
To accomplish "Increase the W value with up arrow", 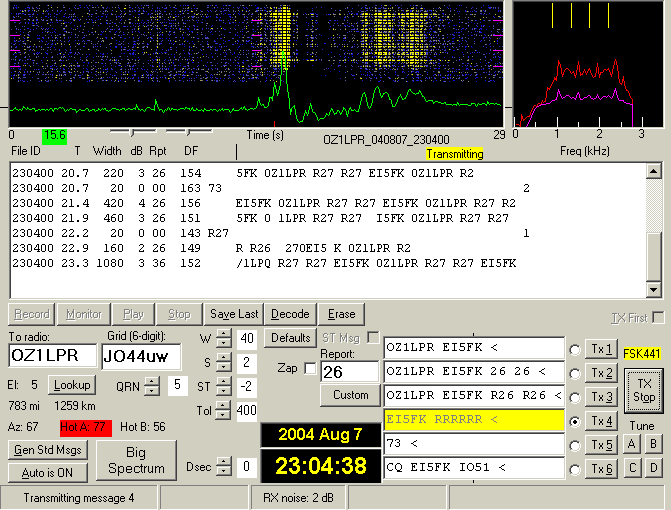I will pyautogui.click(x=223, y=333).
